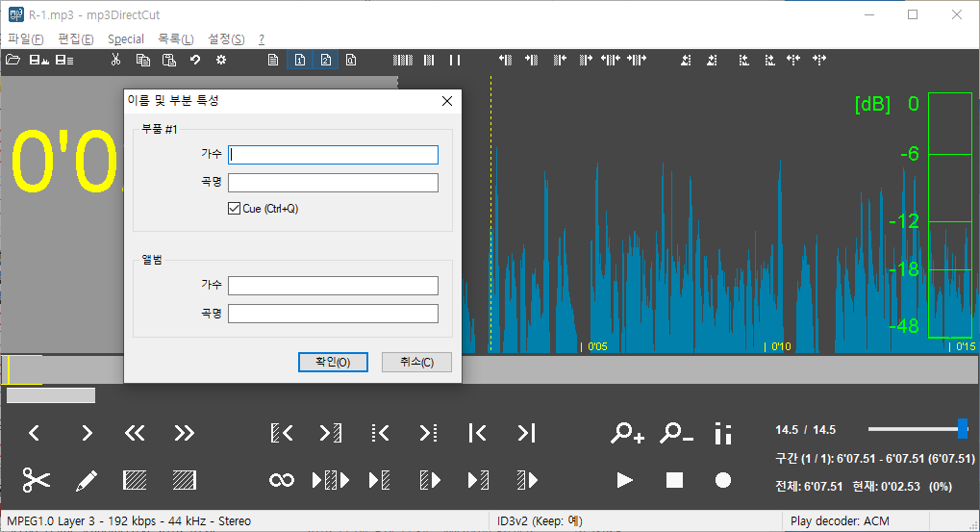Zoom out with the magnifier minus icon
980x532 pixels.
coord(676,434)
